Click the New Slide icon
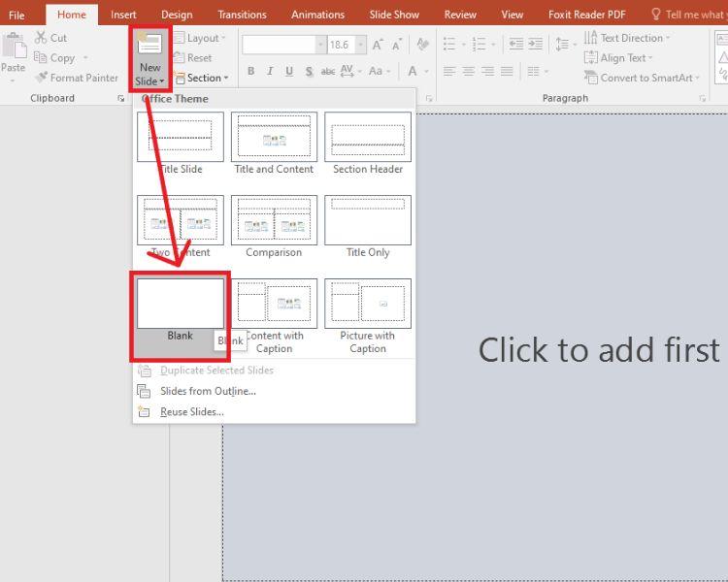Image resolution: width=728 pixels, height=582 pixels. (149, 44)
